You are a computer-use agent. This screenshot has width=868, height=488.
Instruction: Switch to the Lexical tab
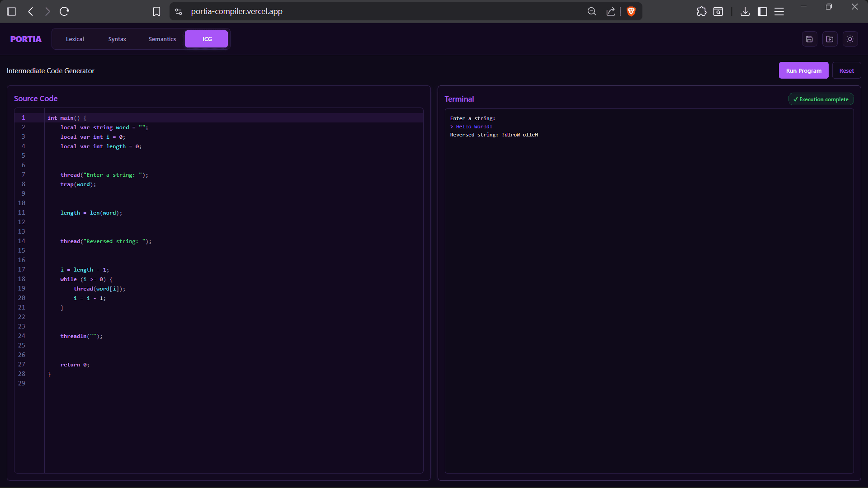point(75,39)
